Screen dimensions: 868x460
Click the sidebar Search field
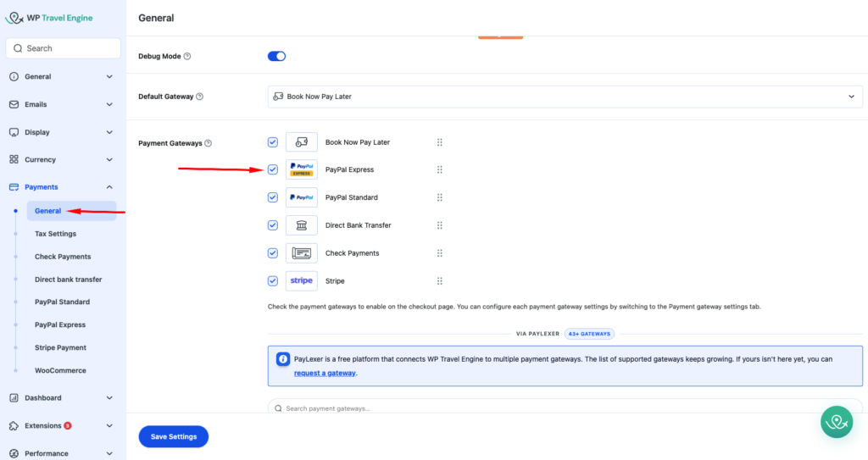pos(63,49)
